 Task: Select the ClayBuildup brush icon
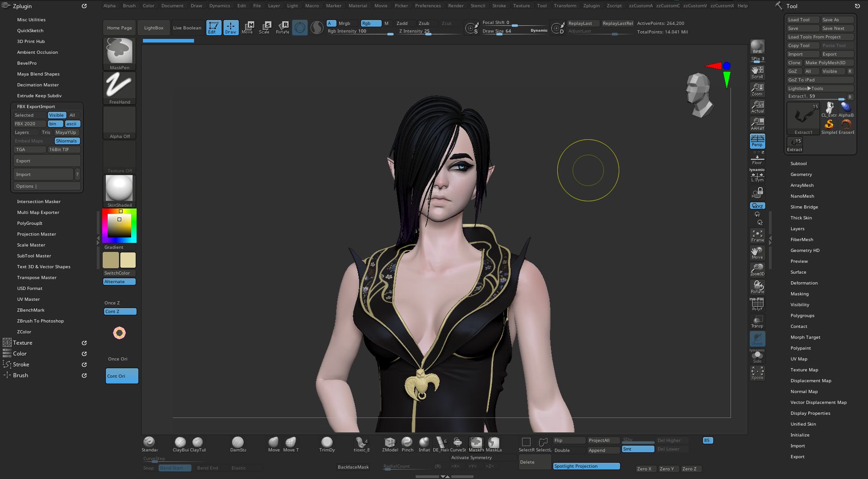[180, 443]
